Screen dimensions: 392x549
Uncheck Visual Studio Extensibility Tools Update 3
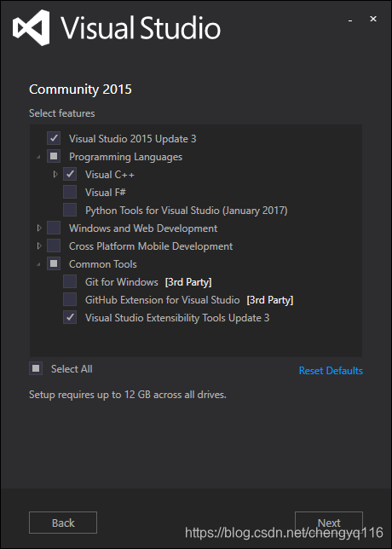[x=70, y=317]
